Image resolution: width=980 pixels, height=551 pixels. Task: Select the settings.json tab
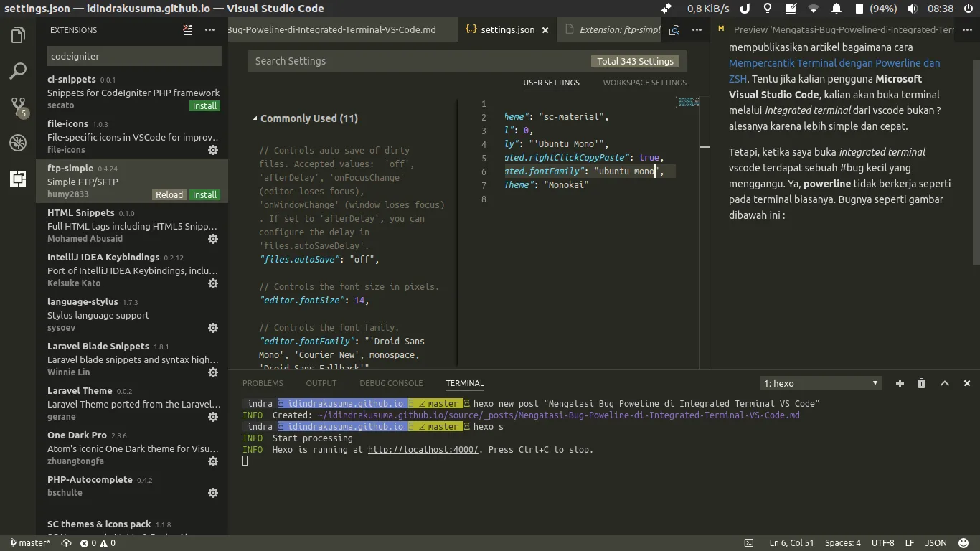coord(507,30)
